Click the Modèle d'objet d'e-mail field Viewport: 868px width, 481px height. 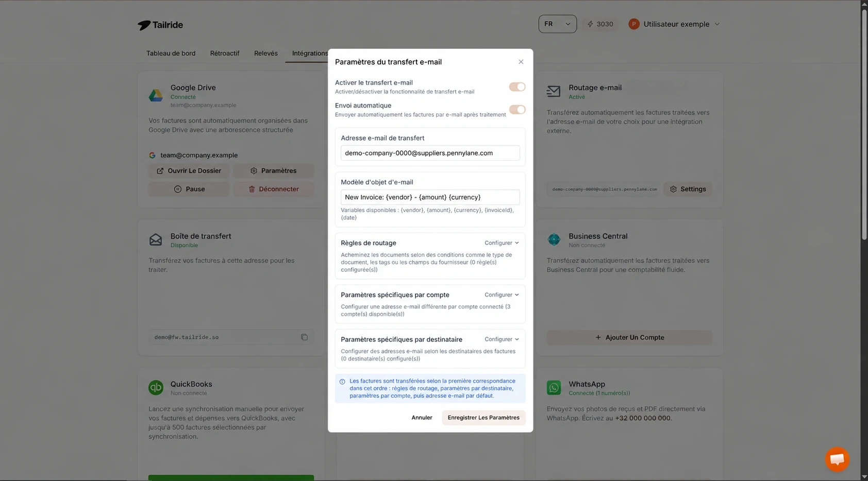point(430,197)
